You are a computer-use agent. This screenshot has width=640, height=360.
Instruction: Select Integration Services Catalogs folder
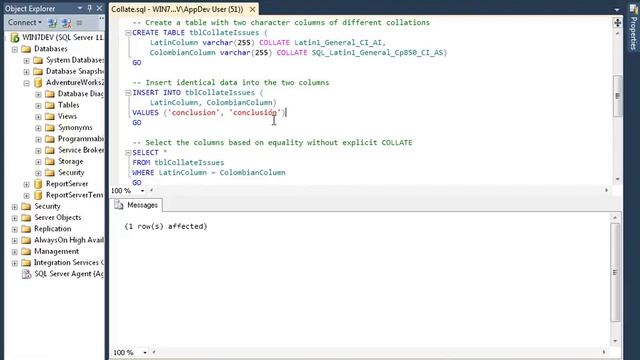point(68,263)
